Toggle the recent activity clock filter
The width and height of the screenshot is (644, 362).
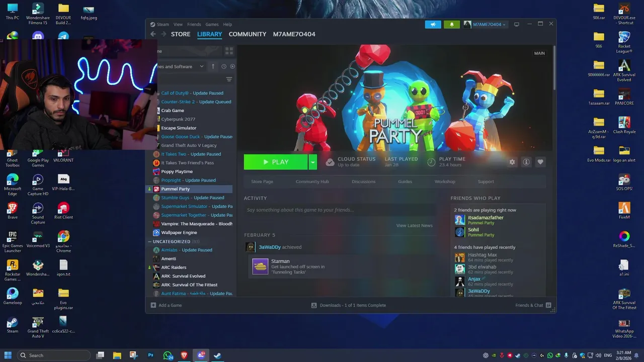pyautogui.click(x=224, y=66)
